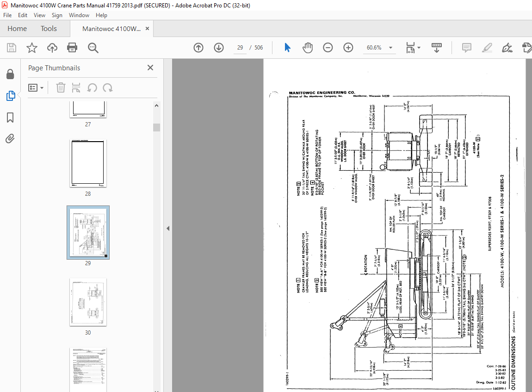Click the current page number field
Image resolution: width=532 pixels, height=392 pixels.
pos(240,48)
